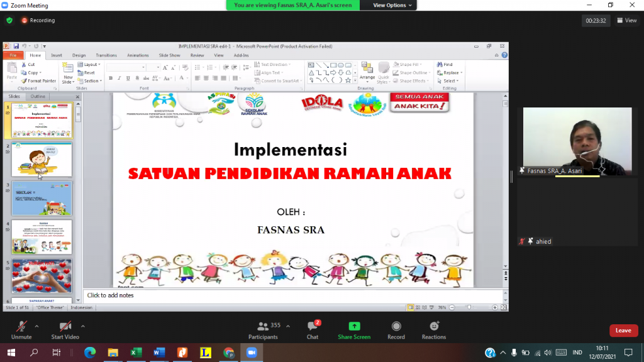Open the Zoom Chat panel

coord(313,327)
